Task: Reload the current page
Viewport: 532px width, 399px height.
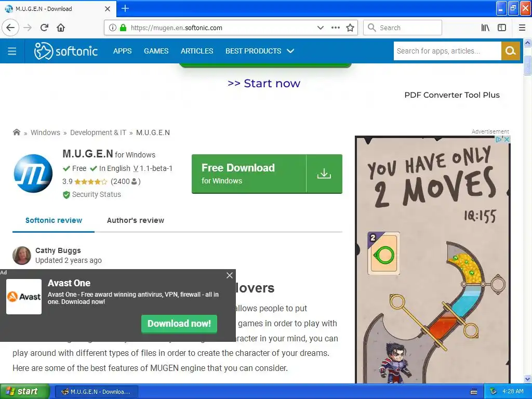Action: (44, 28)
